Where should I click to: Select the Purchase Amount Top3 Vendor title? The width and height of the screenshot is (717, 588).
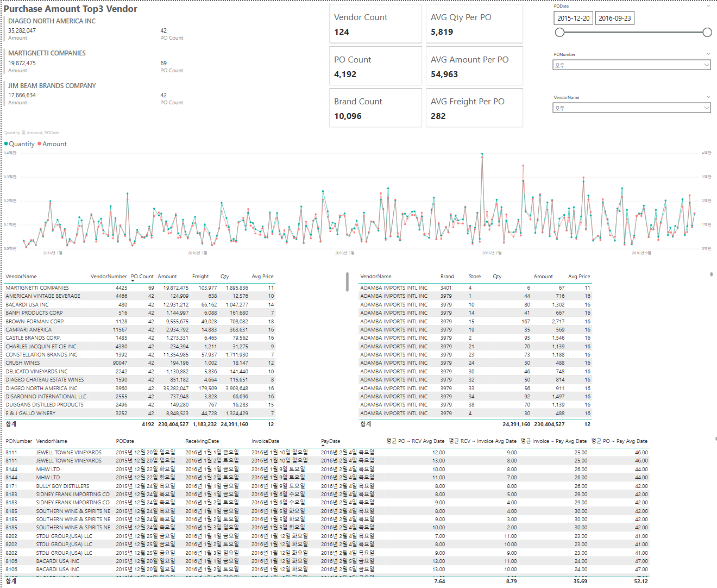click(71, 9)
